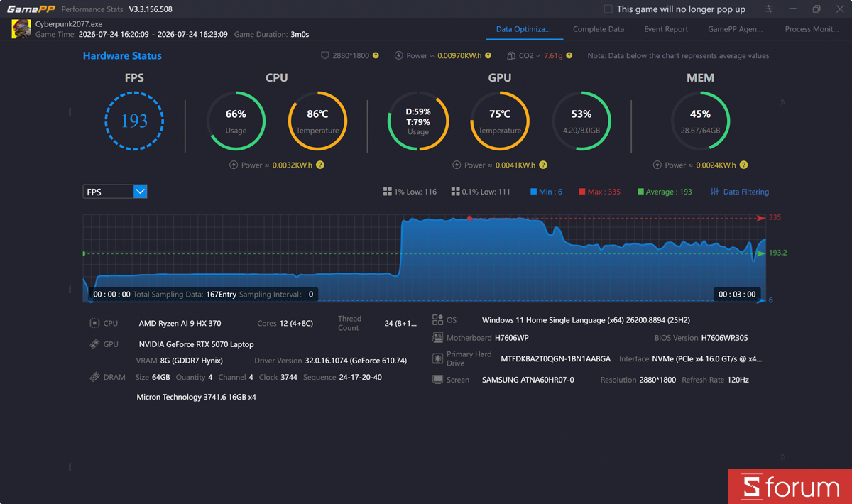Click the Primary Hard Drive icon
The height and width of the screenshot is (504, 852).
click(x=437, y=358)
